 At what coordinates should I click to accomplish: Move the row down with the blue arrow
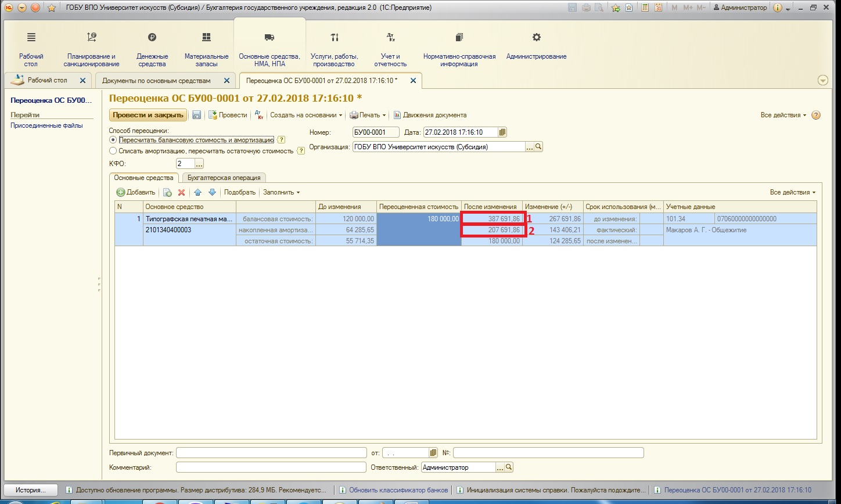212,192
